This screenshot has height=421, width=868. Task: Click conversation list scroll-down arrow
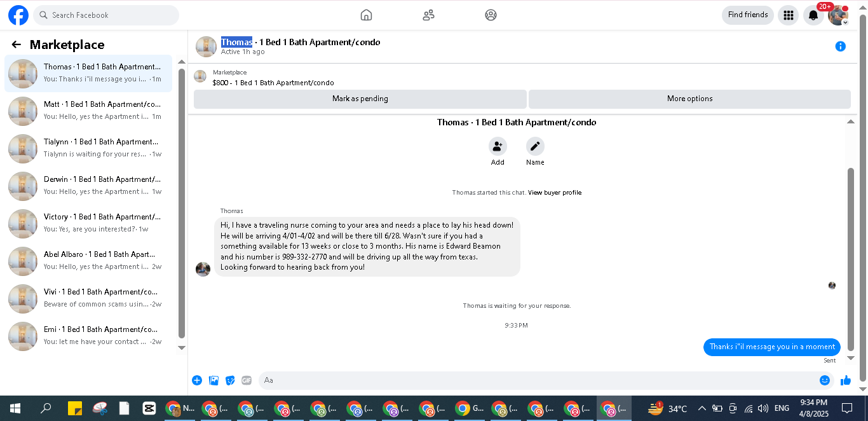(x=182, y=347)
